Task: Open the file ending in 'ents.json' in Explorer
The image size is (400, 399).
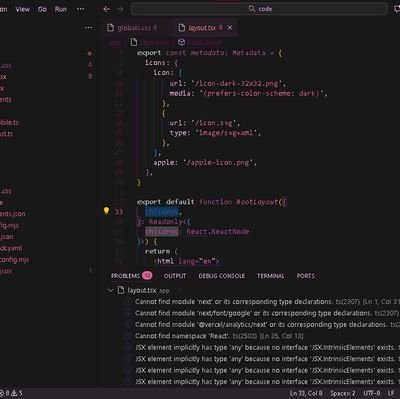Action: pyautogui.click(x=13, y=214)
